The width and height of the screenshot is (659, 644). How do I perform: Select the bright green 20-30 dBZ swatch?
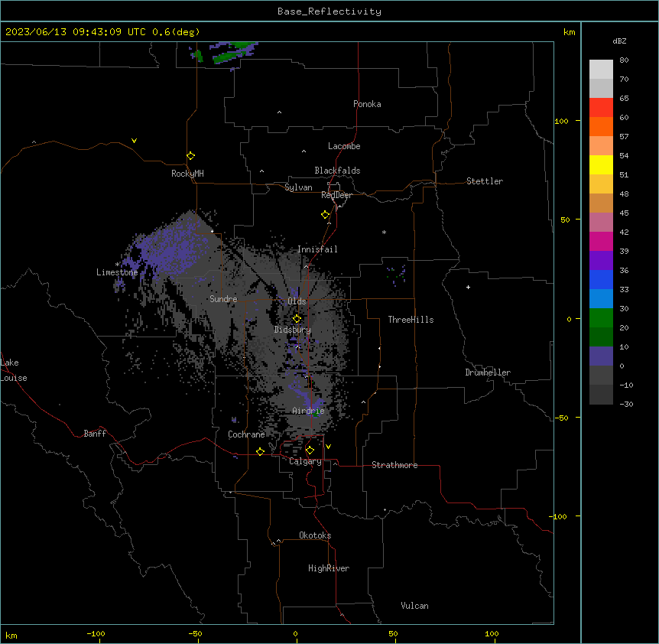tap(601, 318)
